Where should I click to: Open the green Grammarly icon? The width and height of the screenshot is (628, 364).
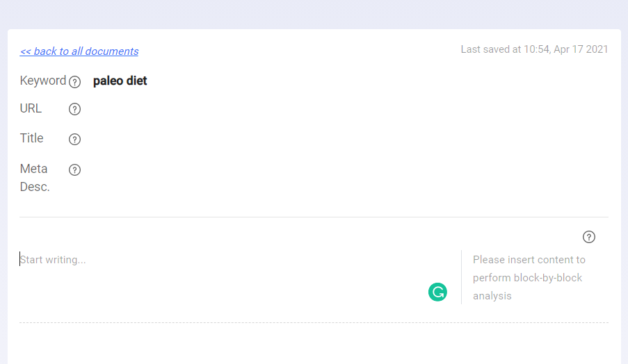(x=437, y=292)
